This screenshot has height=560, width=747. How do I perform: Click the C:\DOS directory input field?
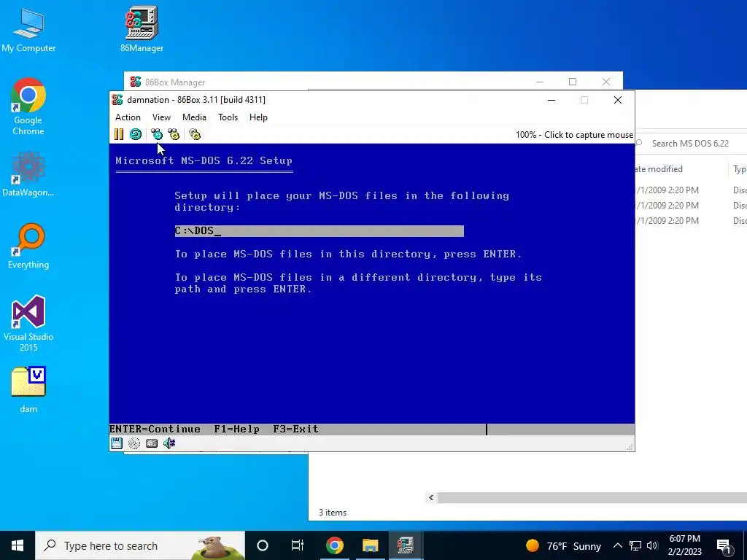click(320, 231)
